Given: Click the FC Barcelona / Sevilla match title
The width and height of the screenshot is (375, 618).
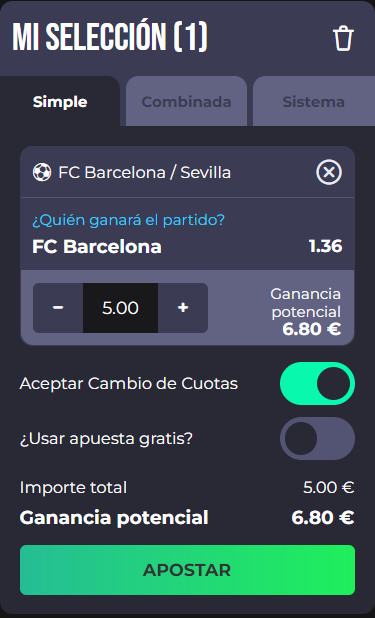Looking at the screenshot, I should (x=144, y=173).
